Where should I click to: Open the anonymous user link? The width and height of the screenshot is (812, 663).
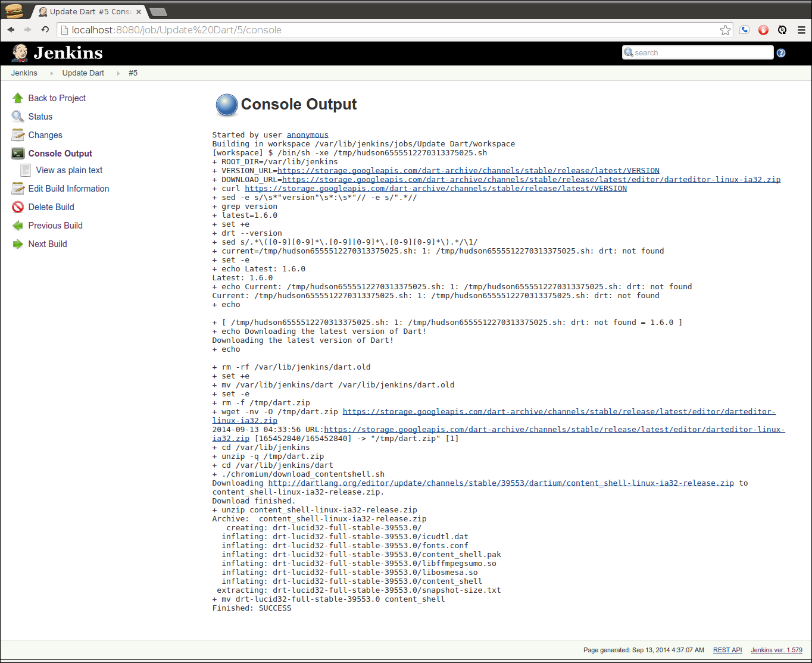pyautogui.click(x=307, y=135)
